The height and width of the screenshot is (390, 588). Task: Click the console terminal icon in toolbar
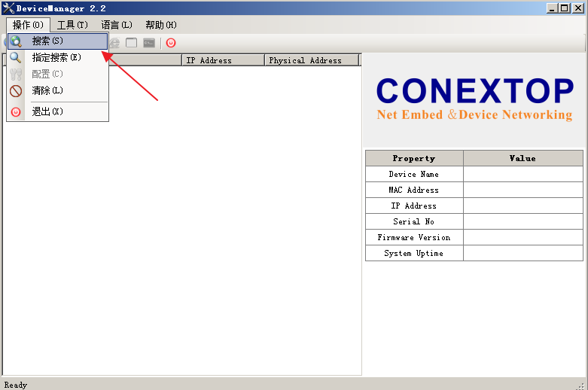(x=149, y=43)
